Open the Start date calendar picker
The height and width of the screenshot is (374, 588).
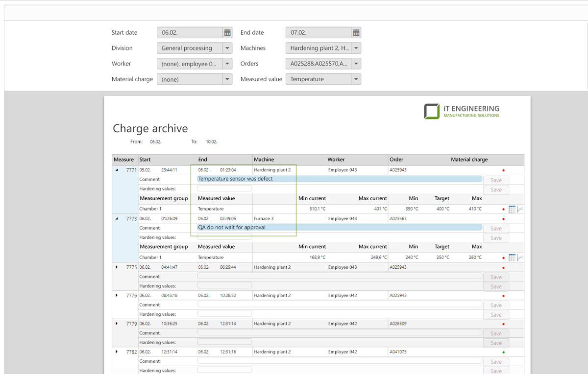point(227,33)
